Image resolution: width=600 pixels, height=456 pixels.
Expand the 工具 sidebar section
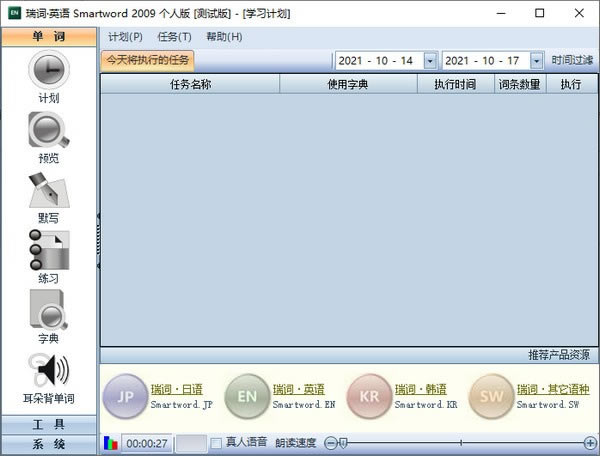48,426
